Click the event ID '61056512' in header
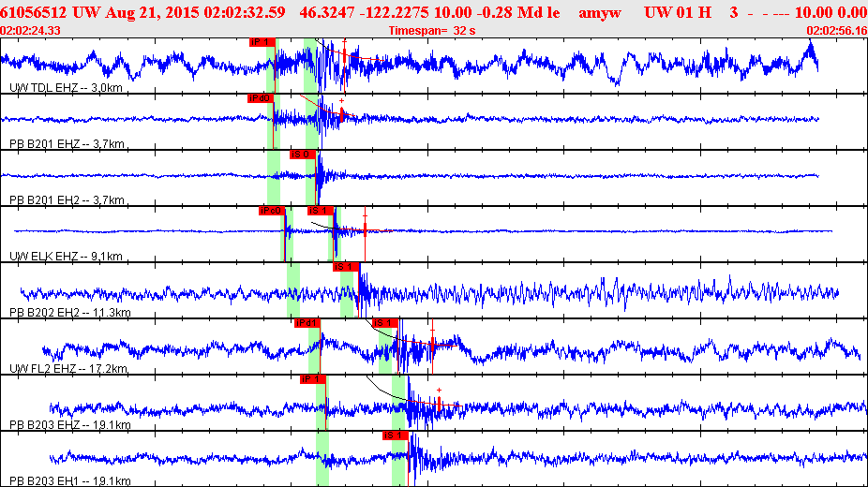868x487 pixels. [34, 13]
